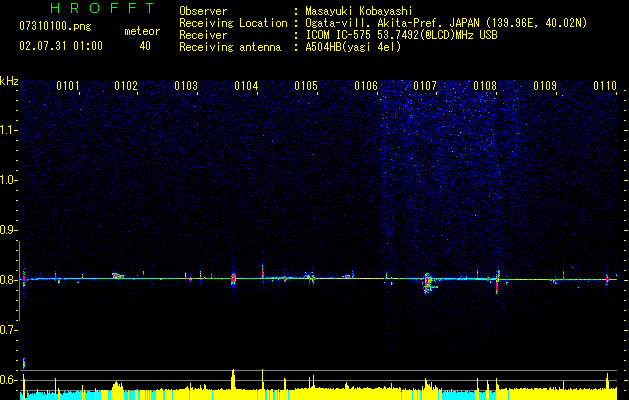Click the Observer name Masayuki Kobayashi
Viewport: 629px width, 400px height.
[359, 12]
